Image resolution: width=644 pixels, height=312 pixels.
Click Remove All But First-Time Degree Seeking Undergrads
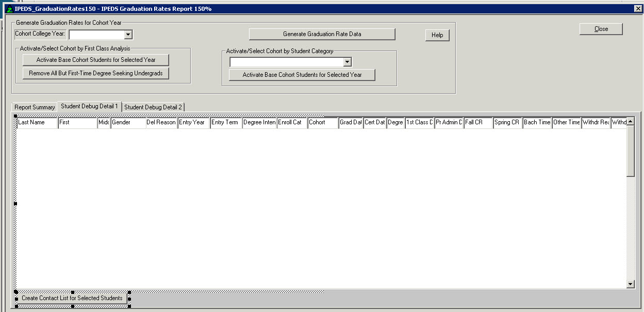tap(96, 73)
